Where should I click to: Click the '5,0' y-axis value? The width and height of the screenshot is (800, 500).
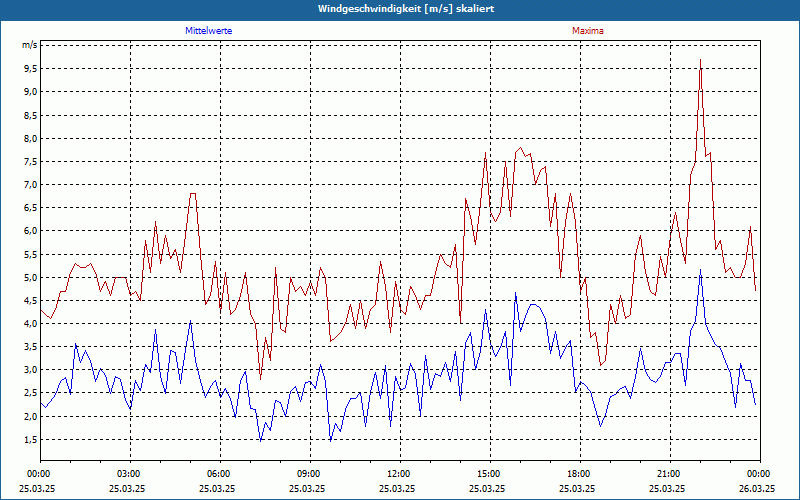31,278
